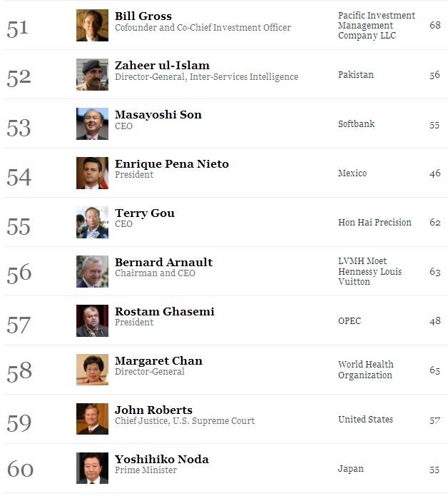Open Margaret Chan's profile link

(158, 361)
